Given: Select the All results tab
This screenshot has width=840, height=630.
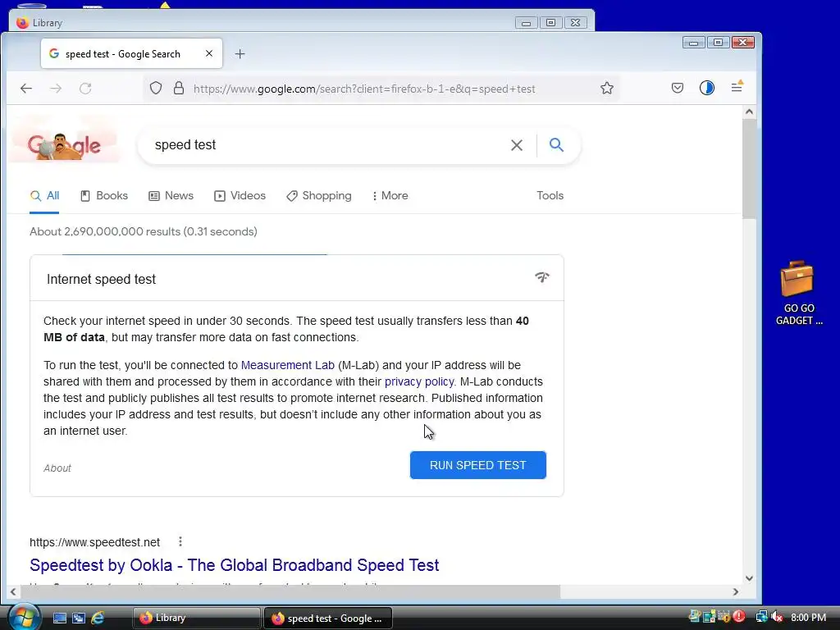Looking at the screenshot, I should 44,195.
